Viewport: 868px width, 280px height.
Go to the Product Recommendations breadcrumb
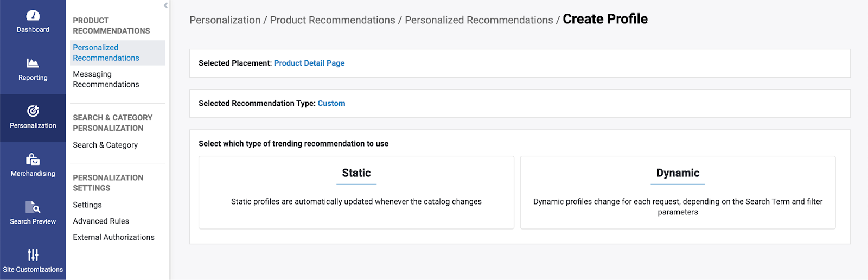click(333, 20)
